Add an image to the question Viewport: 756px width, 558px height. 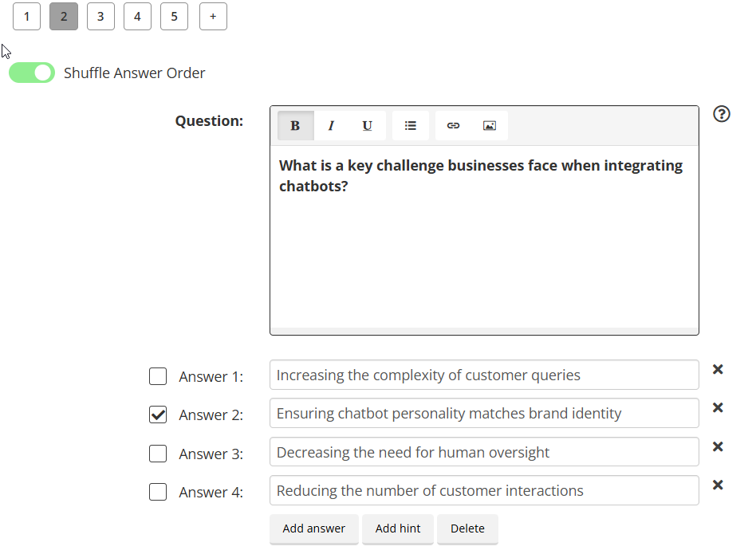[490, 126]
